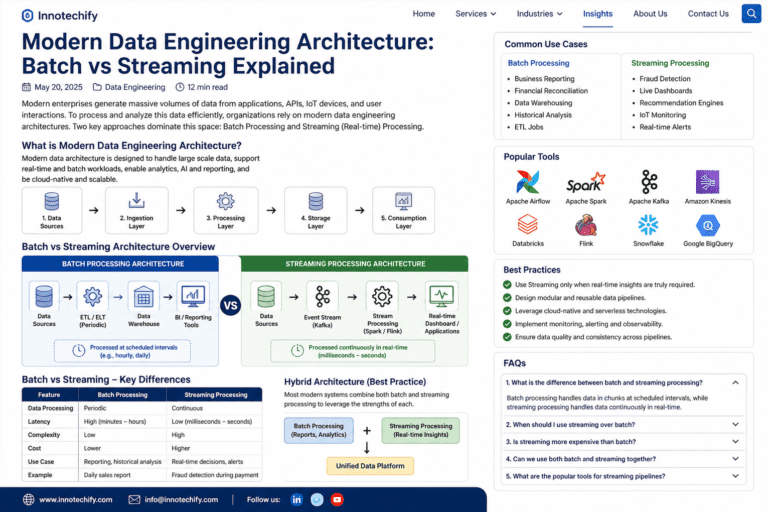Click the VS circle badge

pos(230,306)
